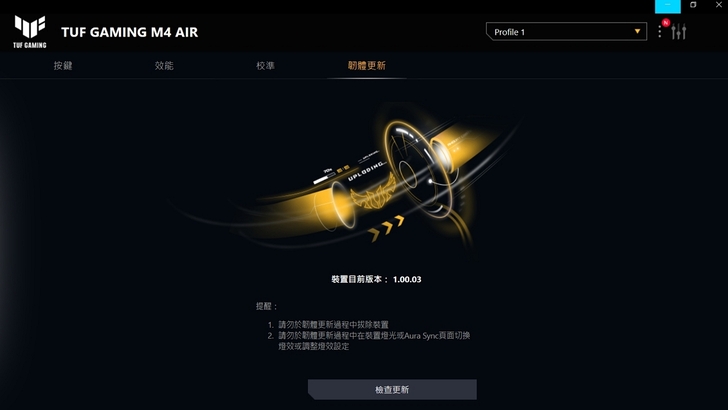Click the firmware version 1.00.03 text
The width and height of the screenshot is (728, 410).
(407, 279)
